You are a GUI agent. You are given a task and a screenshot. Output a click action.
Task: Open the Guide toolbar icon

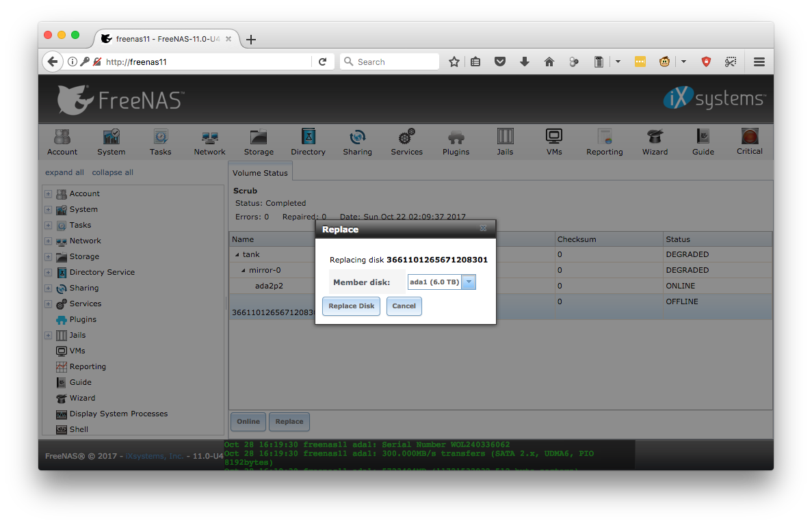pyautogui.click(x=703, y=142)
